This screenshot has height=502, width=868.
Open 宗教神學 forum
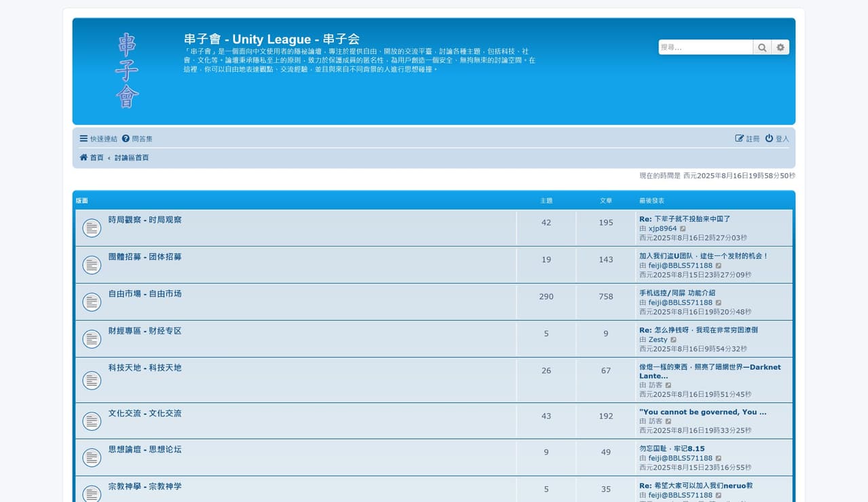(145, 486)
